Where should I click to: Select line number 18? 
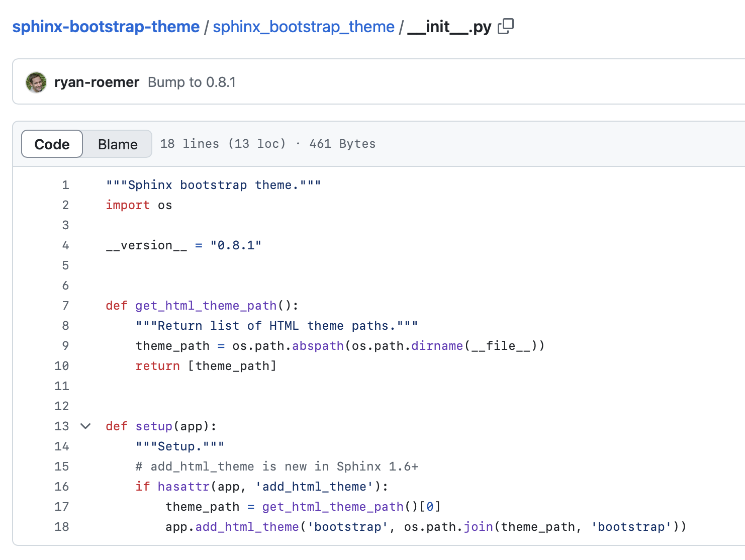[x=62, y=527]
